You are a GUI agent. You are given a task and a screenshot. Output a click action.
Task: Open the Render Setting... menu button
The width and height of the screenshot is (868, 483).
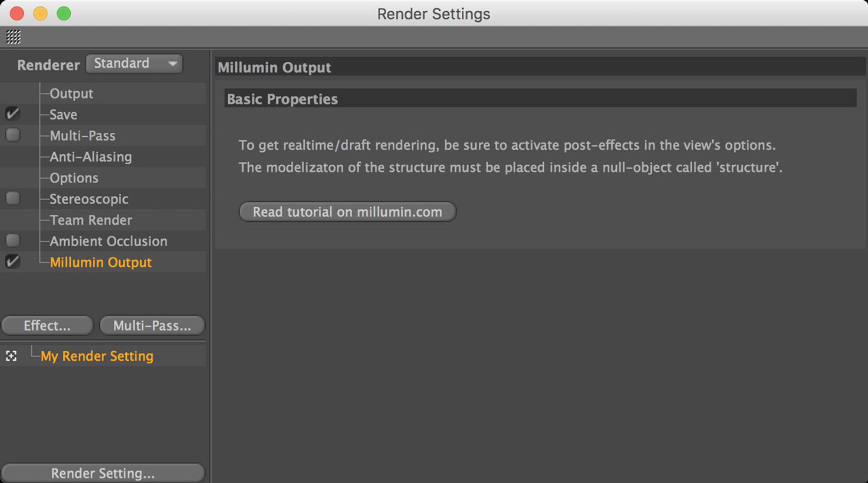pyautogui.click(x=103, y=473)
